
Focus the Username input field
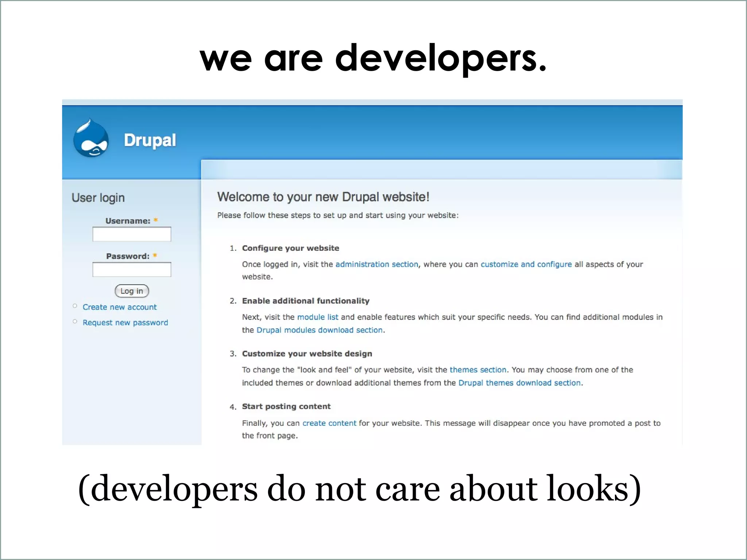click(x=132, y=234)
